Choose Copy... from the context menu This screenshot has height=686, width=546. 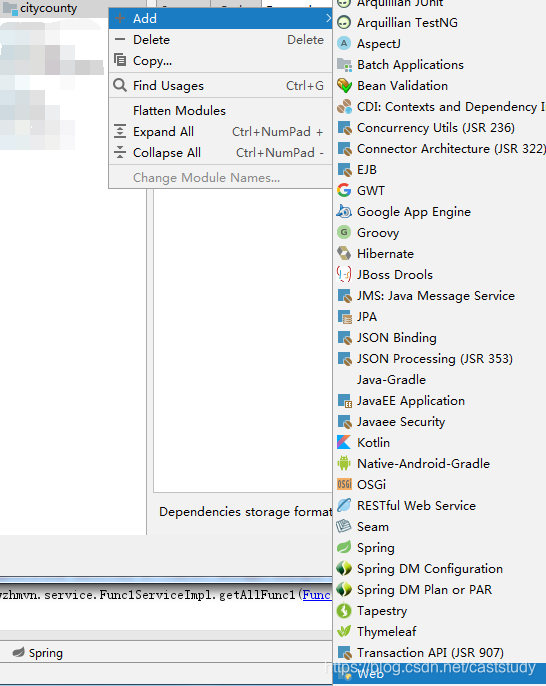click(220, 60)
